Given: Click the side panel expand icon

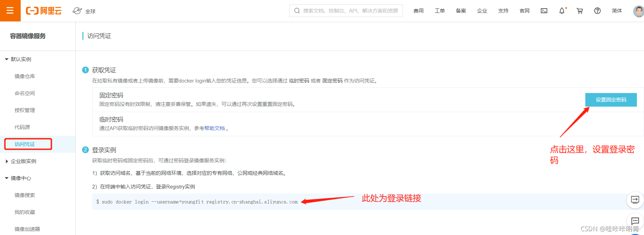Looking at the screenshot, I should (x=635, y=200).
